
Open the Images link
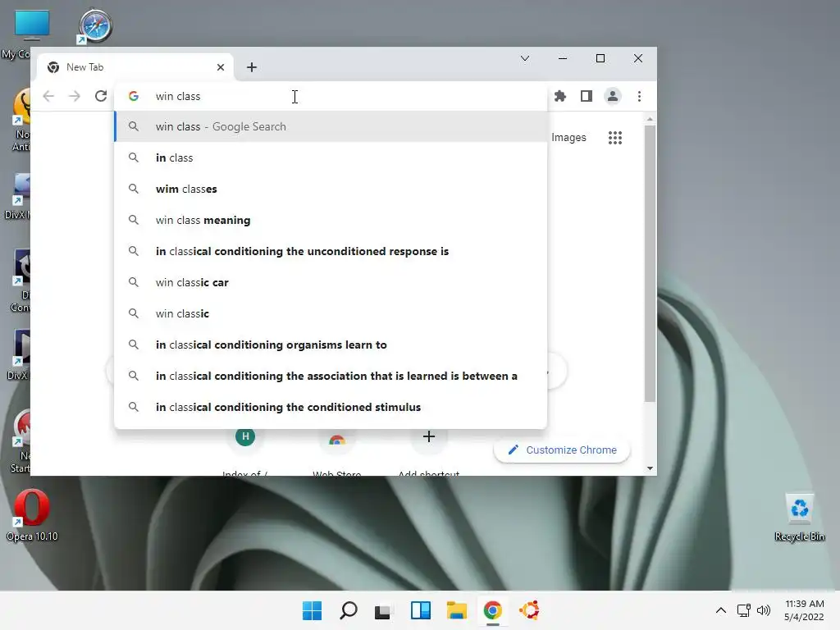pyautogui.click(x=568, y=138)
